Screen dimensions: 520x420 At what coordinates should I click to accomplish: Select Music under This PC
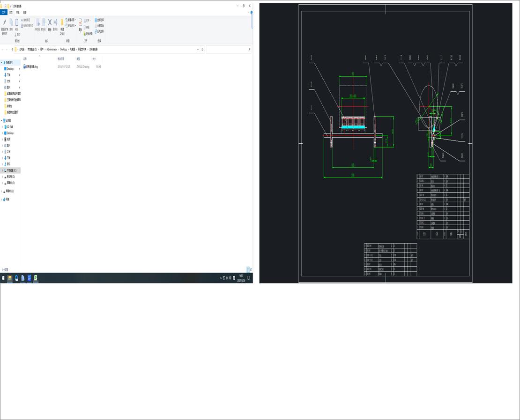point(8,164)
